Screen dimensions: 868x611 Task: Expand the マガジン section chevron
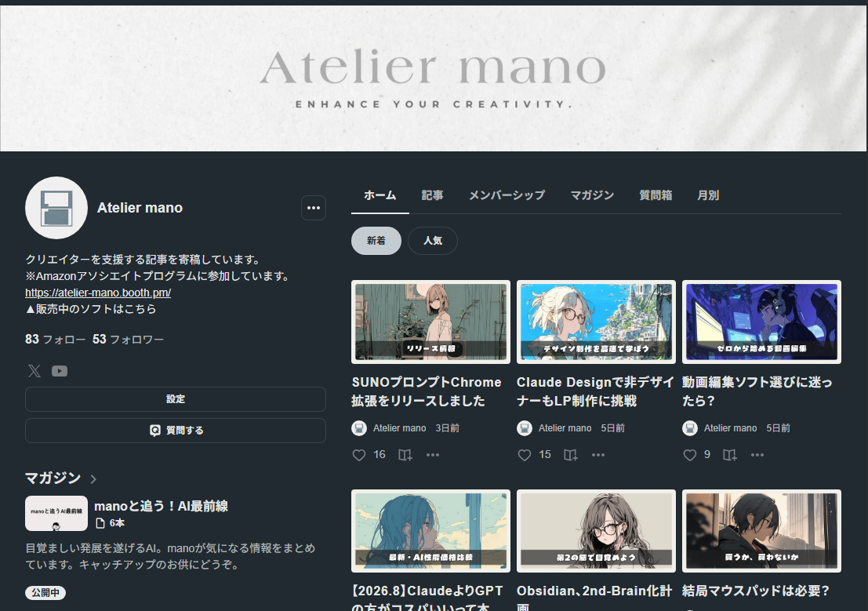coord(93,478)
